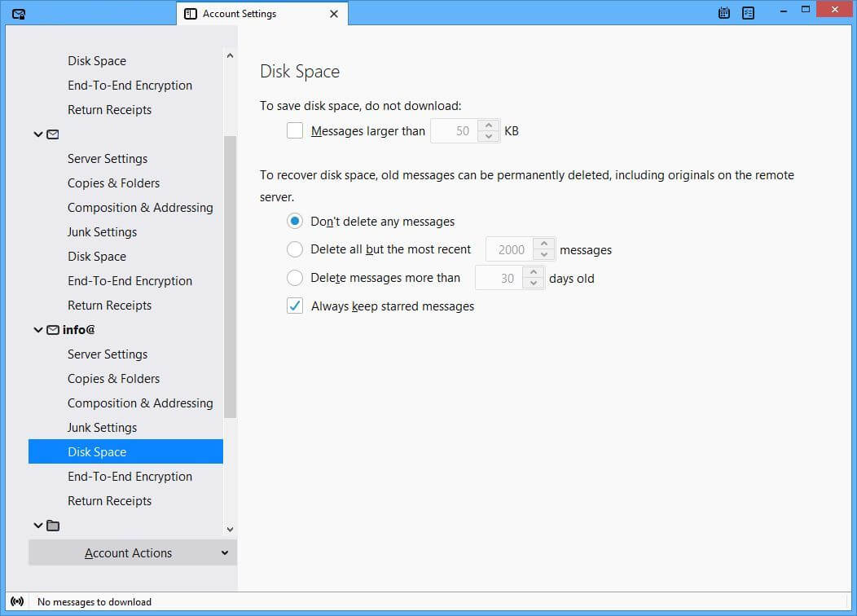Click the sidebar vertical scrollbar thumb
Image resolution: width=857 pixels, height=616 pixels.
(230, 276)
